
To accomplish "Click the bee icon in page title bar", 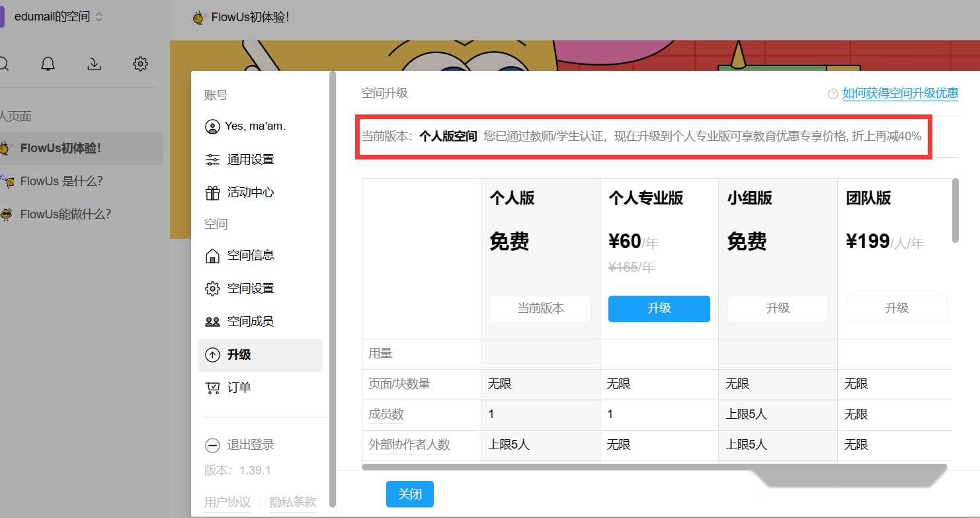I will coord(199,17).
